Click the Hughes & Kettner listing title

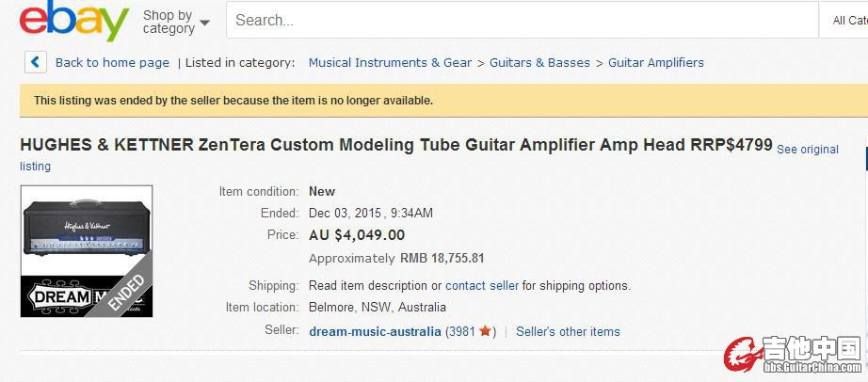coord(395,145)
